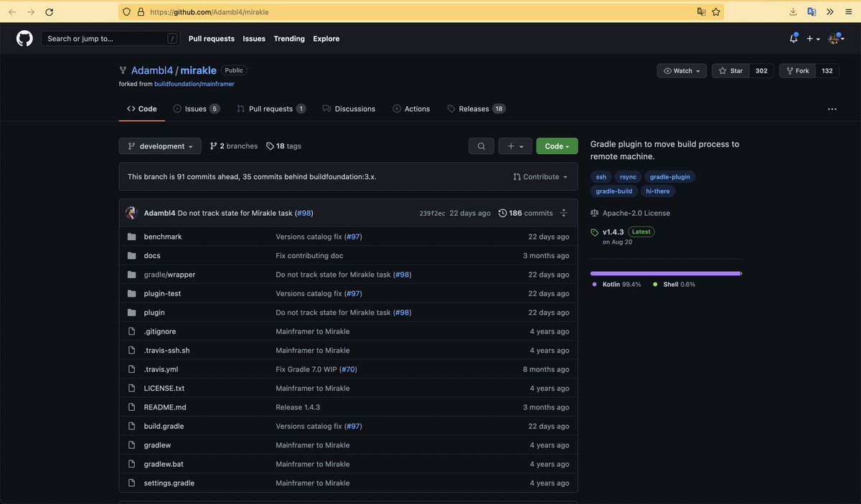This screenshot has width=861, height=504.
Task: Open Trending in top navigation
Action: (x=289, y=39)
